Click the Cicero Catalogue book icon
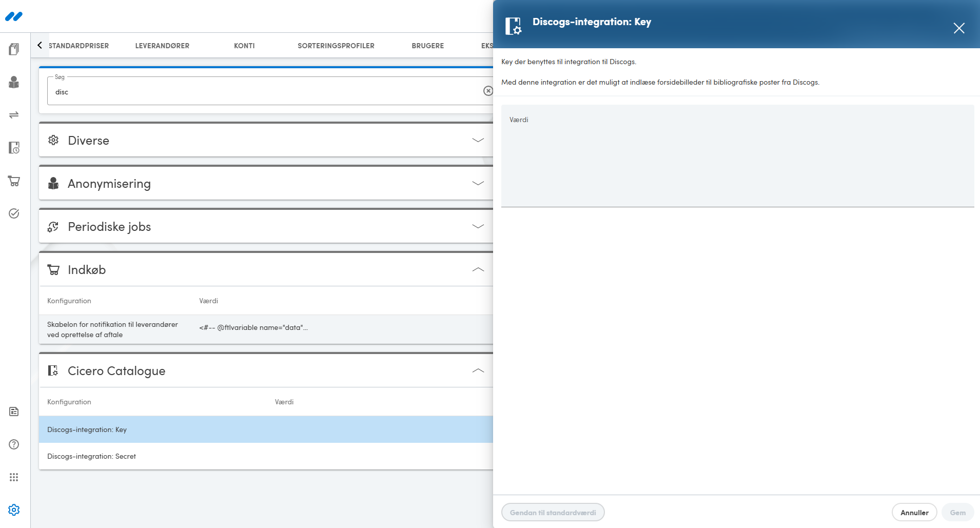Image resolution: width=980 pixels, height=528 pixels. tap(53, 370)
